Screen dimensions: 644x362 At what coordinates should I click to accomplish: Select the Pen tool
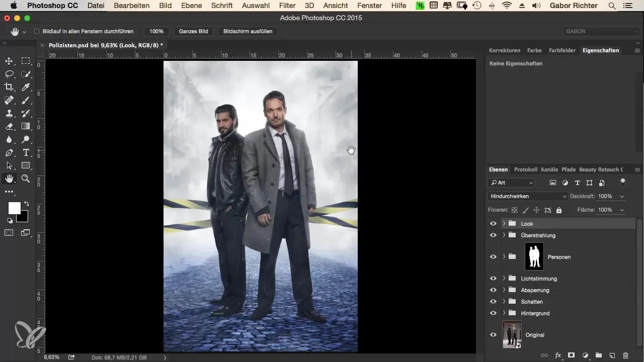pyautogui.click(x=9, y=153)
